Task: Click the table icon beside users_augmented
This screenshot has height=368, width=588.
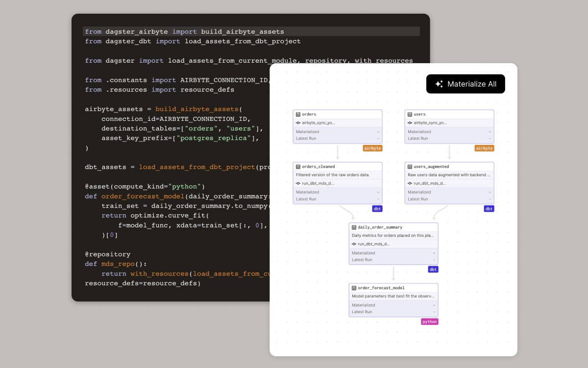Action: [410, 167]
